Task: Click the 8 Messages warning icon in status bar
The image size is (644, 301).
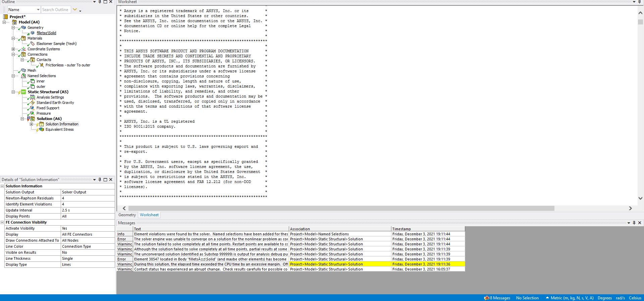Action: (487, 298)
